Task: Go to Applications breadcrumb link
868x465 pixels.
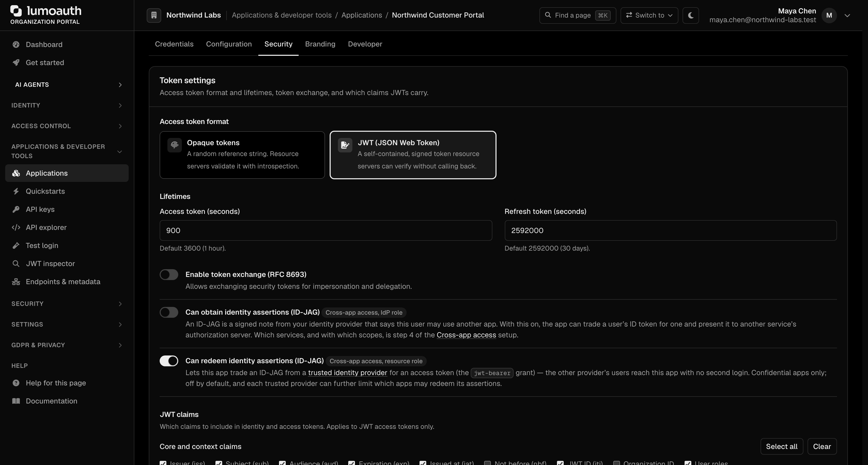Action: click(x=362, y=15)
